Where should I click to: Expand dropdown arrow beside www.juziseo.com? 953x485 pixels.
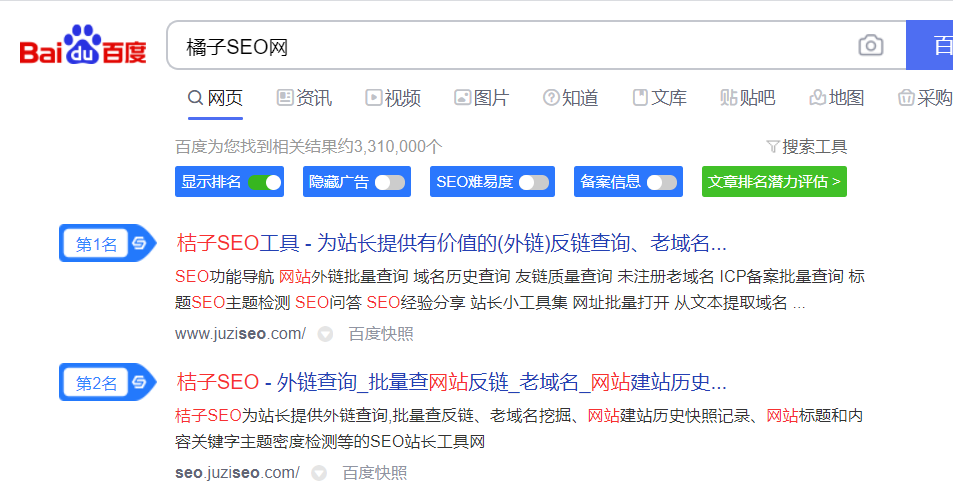click(x=326, y=334)
